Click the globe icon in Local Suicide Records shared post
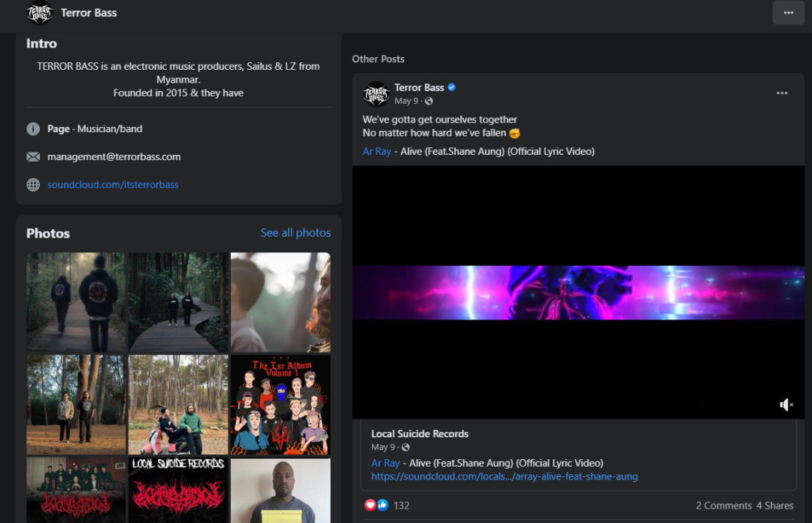Image resolution: width=812 pixels, height=523 pixels. (405, 447)
